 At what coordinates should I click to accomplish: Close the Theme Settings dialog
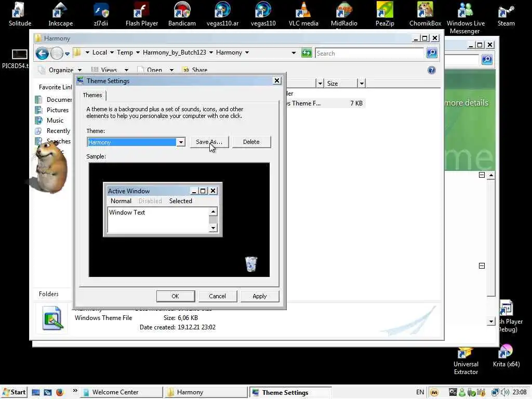pyautogui.click(x=277, y=81)
